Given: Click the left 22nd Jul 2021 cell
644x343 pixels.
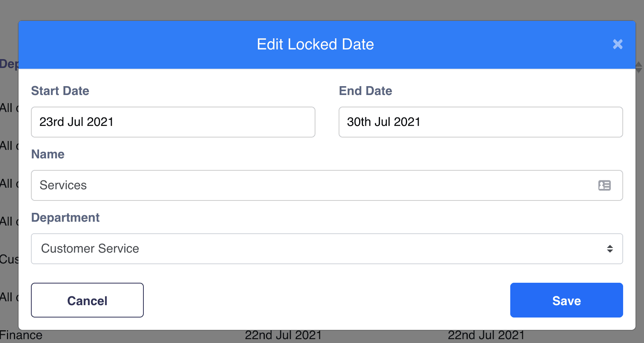Looking at the screenshot, I should [283, 336].
